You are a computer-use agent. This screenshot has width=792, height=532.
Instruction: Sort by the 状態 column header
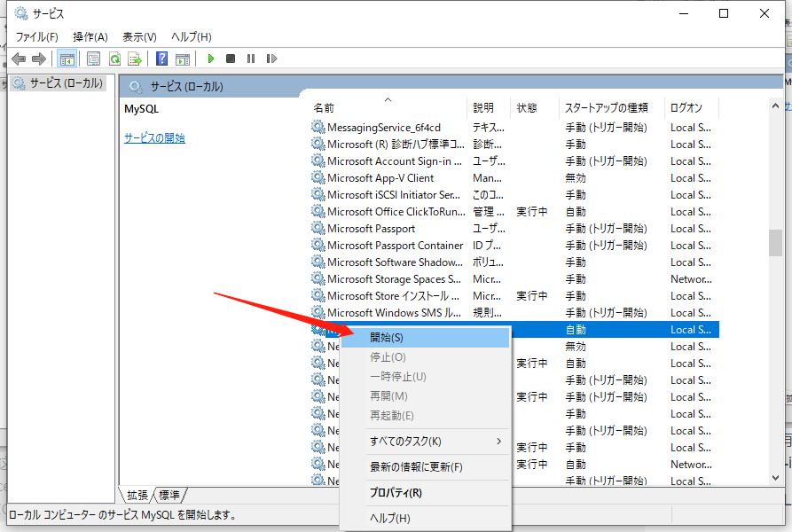[535, 107]
